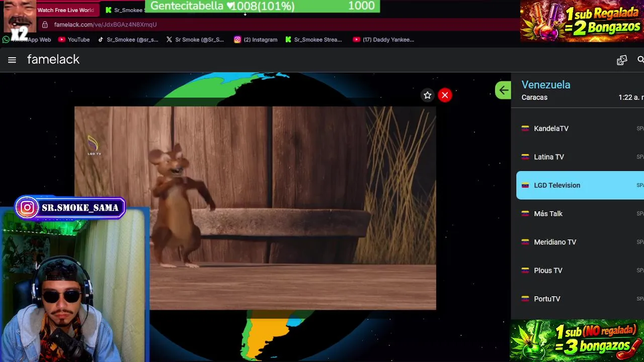Screen dimensions: 644x362
Task: Select the Meridiano TV channel
Action: 580,242
